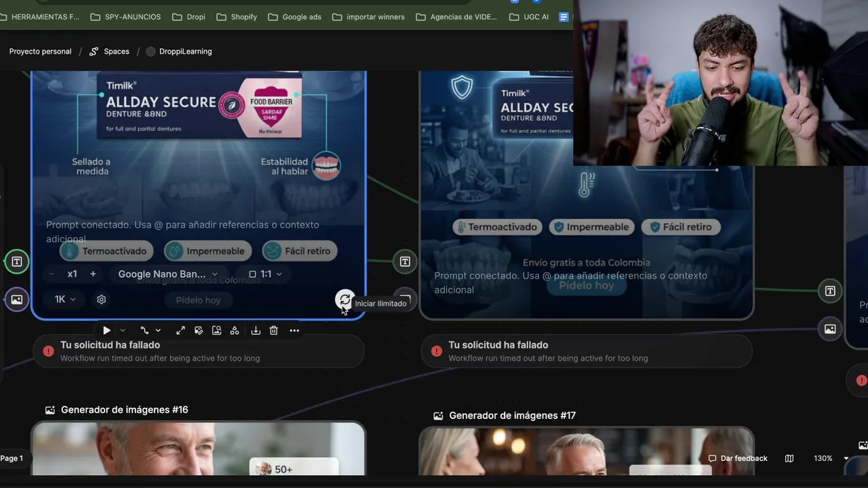868x488 pixels.
Task: Open the Generador #17 restaurant image
Action: coord(587,451)
